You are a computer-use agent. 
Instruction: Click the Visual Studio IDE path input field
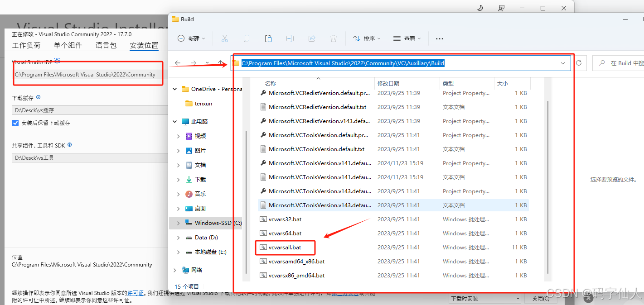tap(90, 75)
